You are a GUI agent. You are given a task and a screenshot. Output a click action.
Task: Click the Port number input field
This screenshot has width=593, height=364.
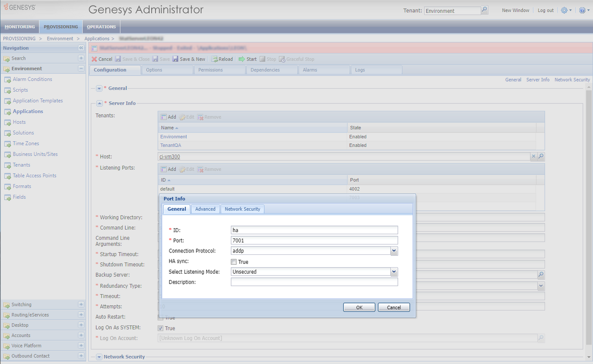click(314, 241)
